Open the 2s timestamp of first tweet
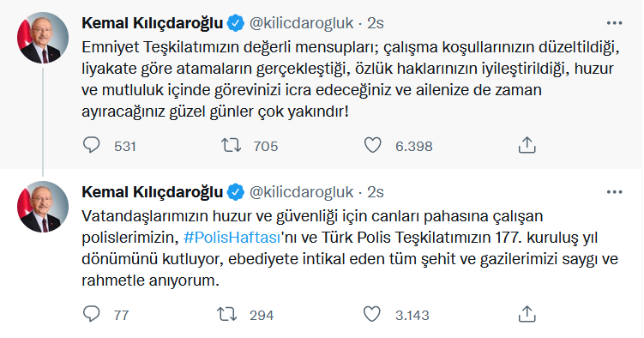The image size is (644, 338). 376,23
